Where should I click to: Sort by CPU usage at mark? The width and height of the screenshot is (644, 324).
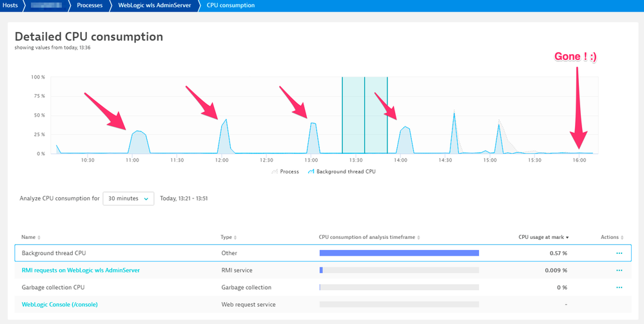(543, 237)
